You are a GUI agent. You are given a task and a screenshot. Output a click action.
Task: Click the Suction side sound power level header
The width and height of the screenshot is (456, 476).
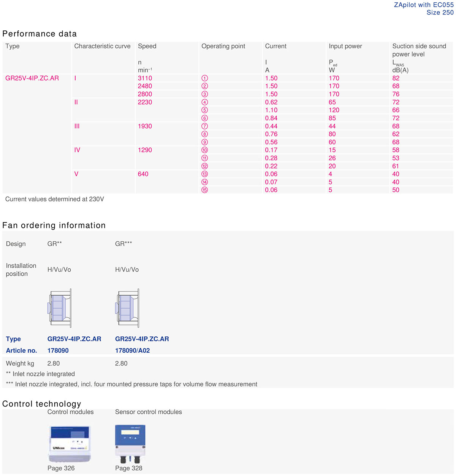point(419,50)
